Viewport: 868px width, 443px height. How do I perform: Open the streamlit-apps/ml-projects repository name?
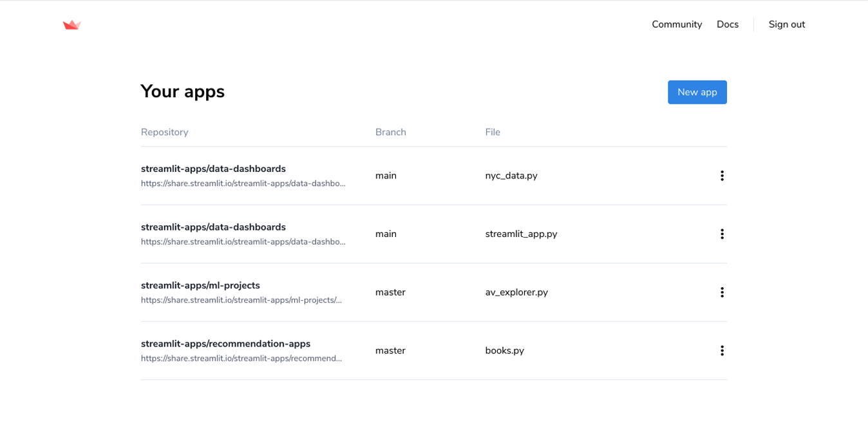click(200, 285)
